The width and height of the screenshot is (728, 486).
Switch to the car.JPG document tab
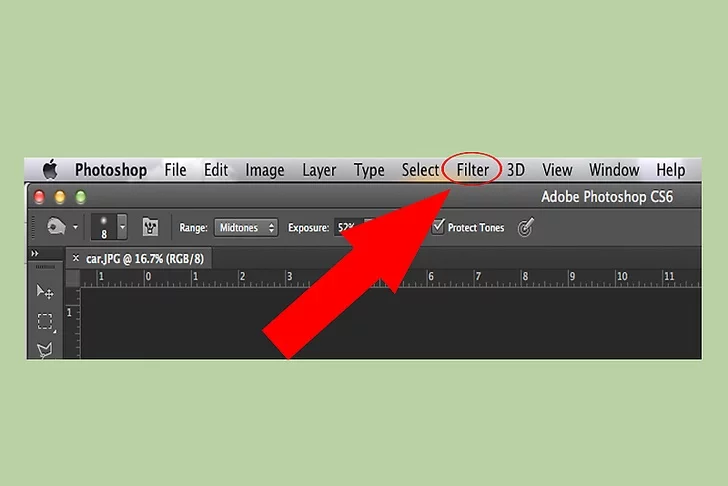click(x=144, y=259)
